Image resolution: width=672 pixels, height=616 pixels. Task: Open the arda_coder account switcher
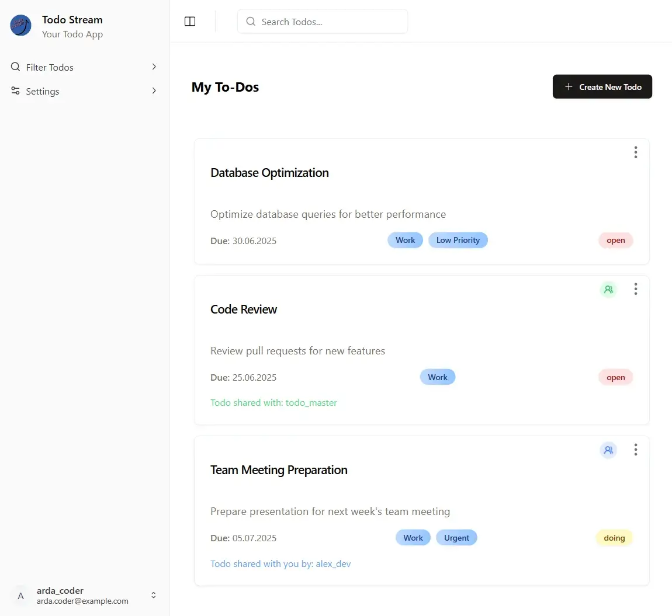153,595
